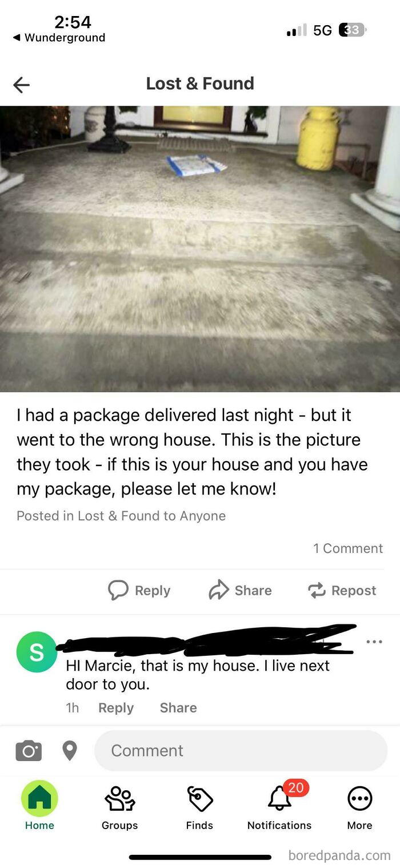Go to the Groups tab icon

click(x=120, y=798)
